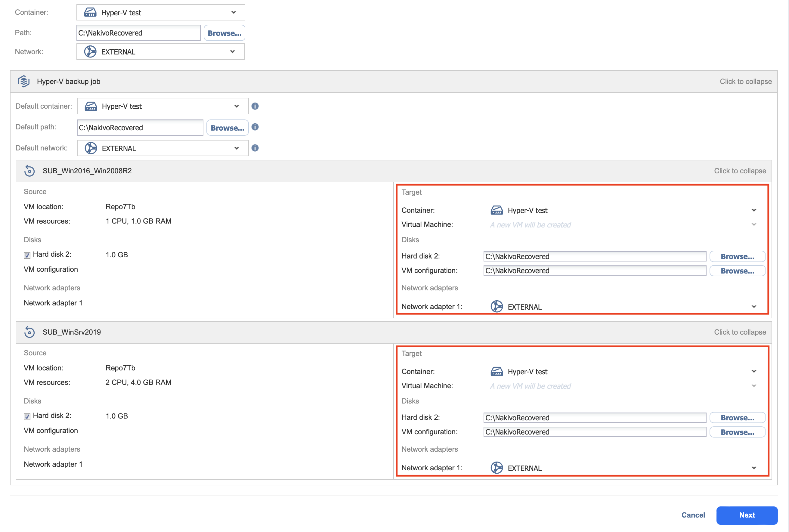Click EXTERNAL network icon in top Network field
The image size is (789, 532).
pyautogui.click(x=90, y=51)
